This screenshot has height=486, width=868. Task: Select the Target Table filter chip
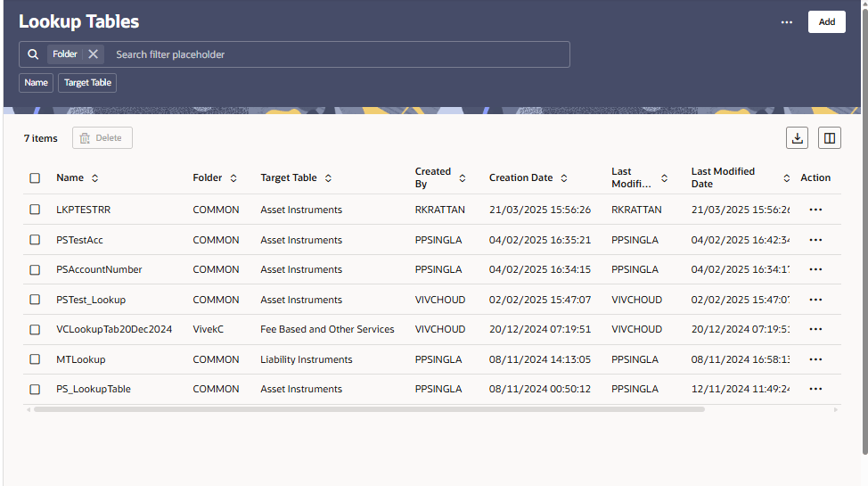[x=87, y=83]
